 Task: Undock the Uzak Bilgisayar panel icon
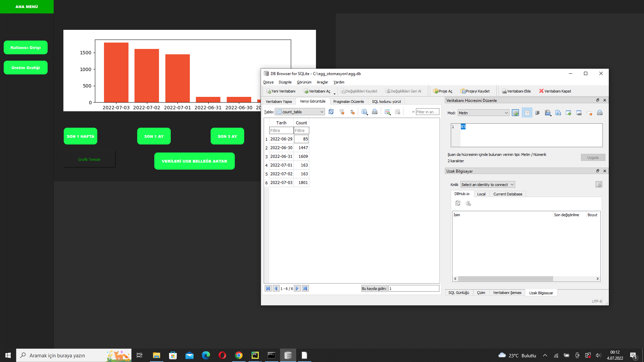pos(597,171)
